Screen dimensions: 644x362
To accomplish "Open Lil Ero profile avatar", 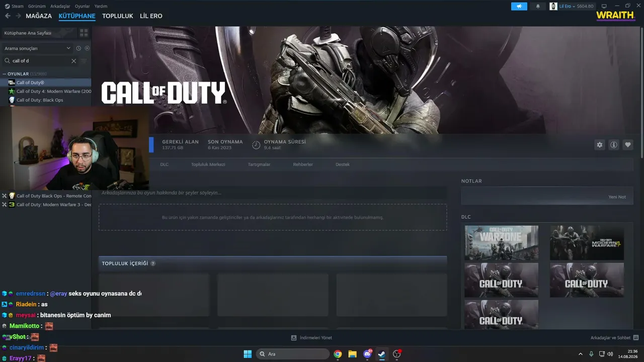I will coord(553,6).
